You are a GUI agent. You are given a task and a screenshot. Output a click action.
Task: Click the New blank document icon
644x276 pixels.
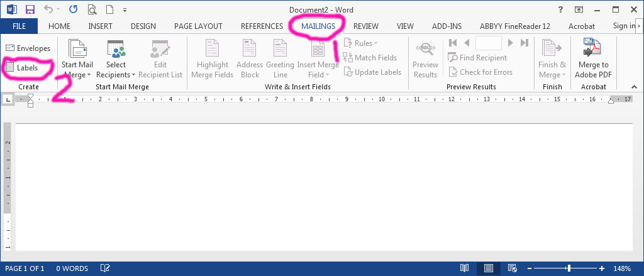pyautogui.click(x=109, y=9)
